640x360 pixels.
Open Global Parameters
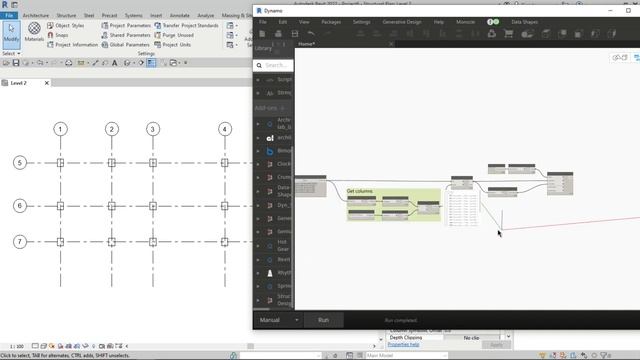125,44
